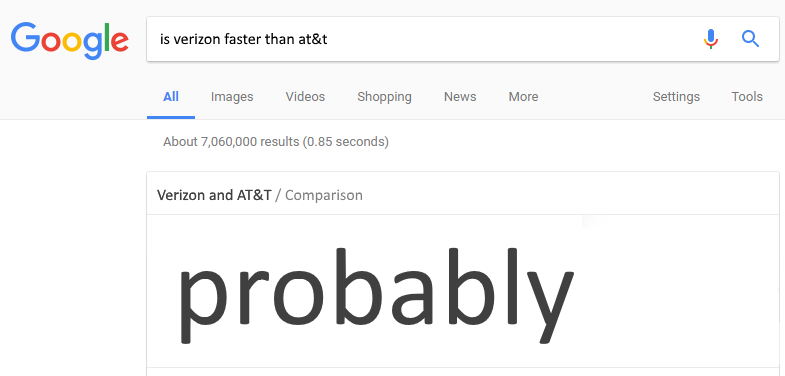
Task: Click blank space right of "probably"
Action: 676,295
